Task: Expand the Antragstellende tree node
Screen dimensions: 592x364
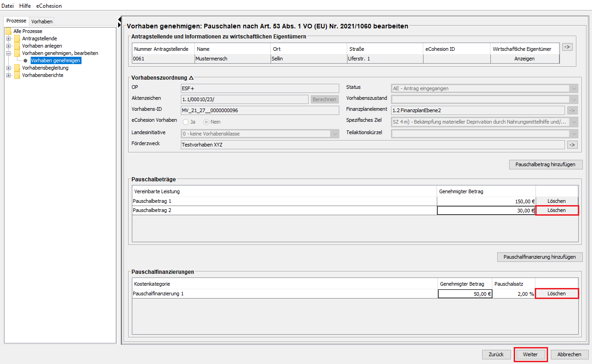Action: click(x=8, y=38)
